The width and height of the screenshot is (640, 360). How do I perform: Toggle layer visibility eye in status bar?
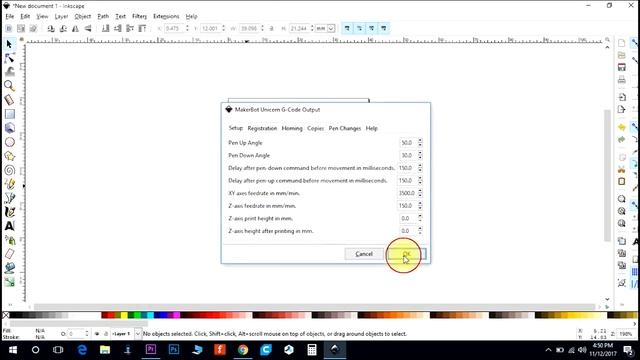point(97,333)
